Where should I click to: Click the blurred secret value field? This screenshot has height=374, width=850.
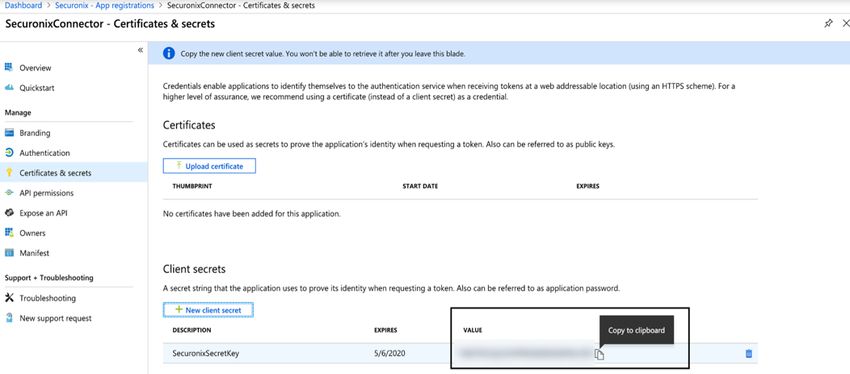(524, 353)
